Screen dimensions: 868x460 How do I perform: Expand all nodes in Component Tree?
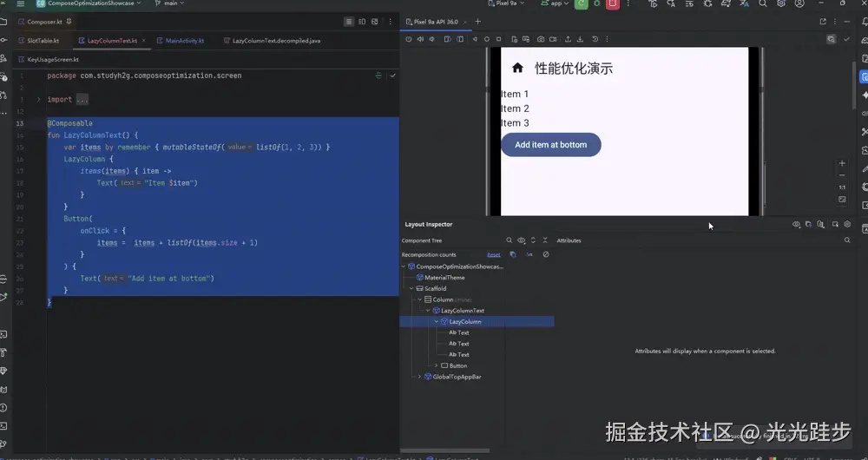click(x=533, y=240)
